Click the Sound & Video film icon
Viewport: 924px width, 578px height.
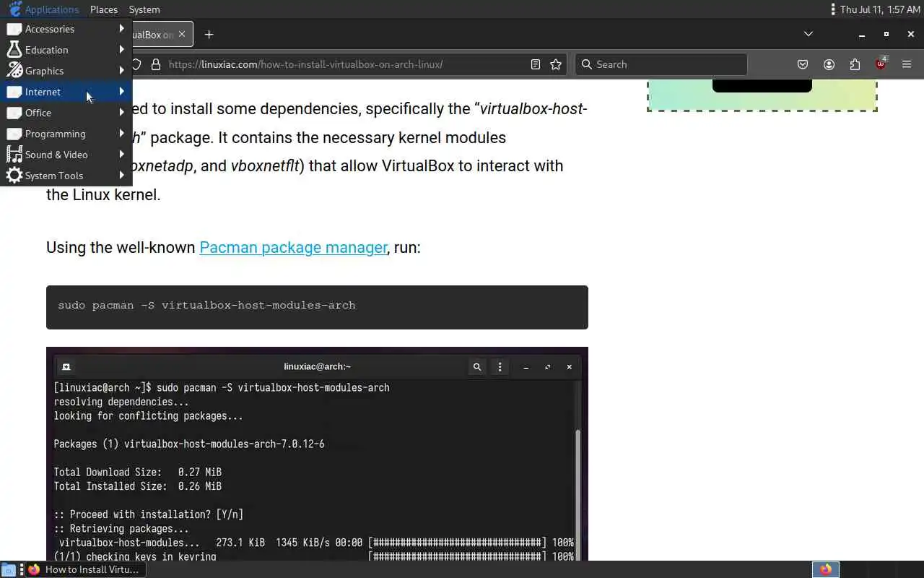click(14, 155)
